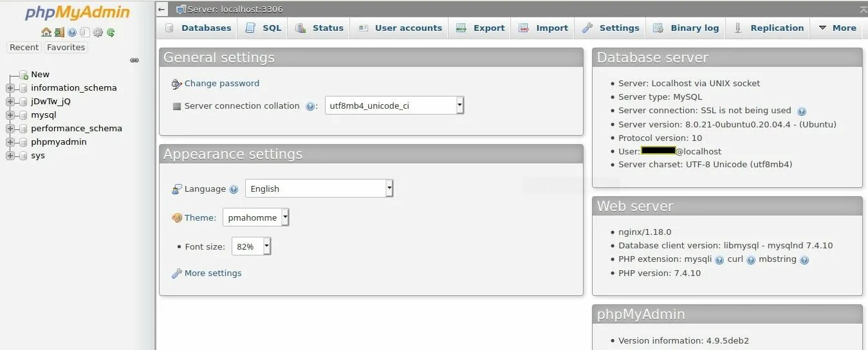Click help icon beside Server connection collation
The width and height of the screenshot is (868, 350).
tap(310, 106)
